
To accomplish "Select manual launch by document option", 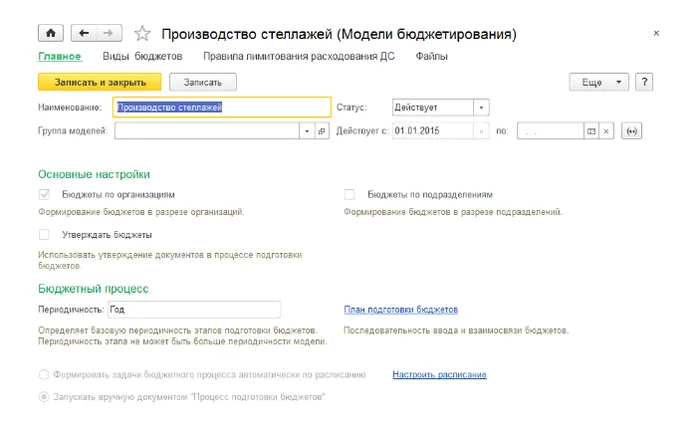I will tap(44, 397).
